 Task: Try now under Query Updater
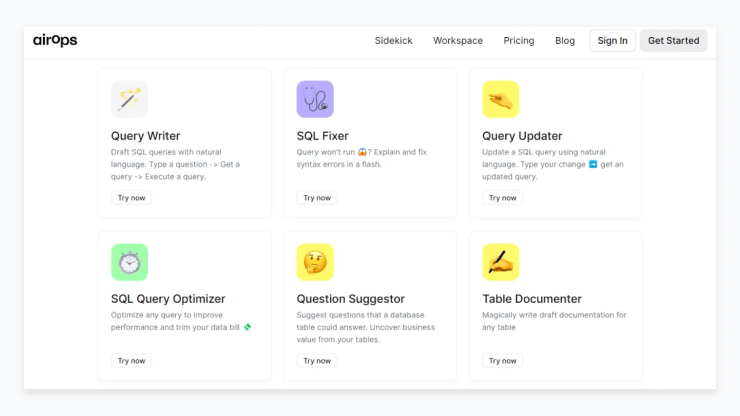[502, 198]
